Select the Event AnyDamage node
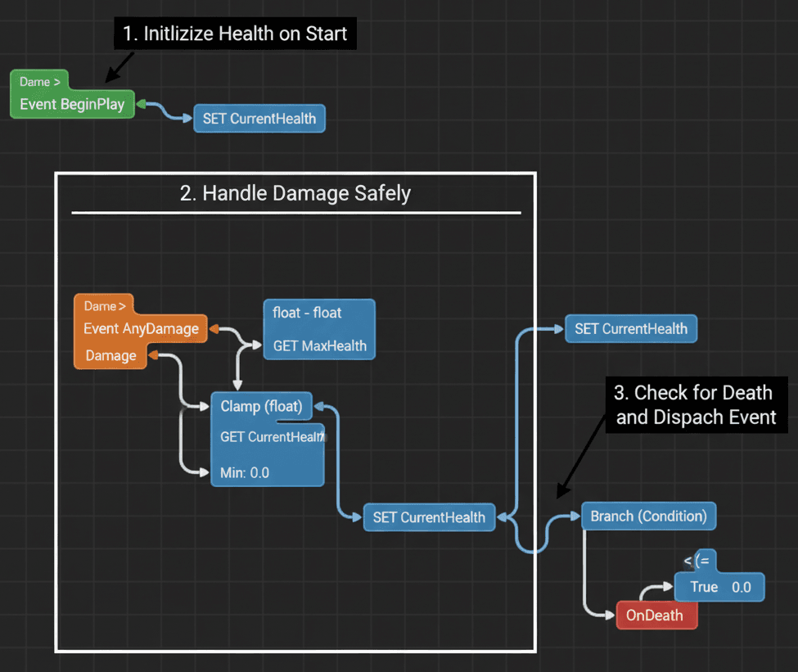This screenshot has width=798, height=672. [140, 328]
